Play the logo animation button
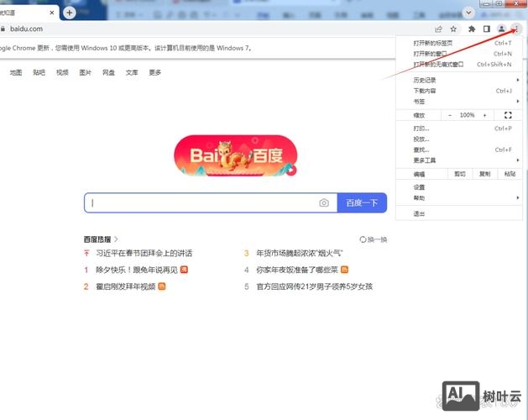The height and width of the screenshot is (420, 528). (x=291, y=171)
